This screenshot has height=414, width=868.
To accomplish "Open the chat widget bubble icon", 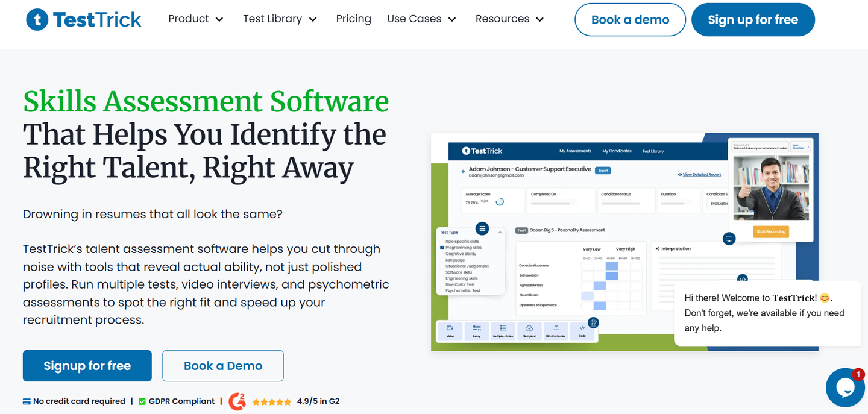I will [846, 387].
